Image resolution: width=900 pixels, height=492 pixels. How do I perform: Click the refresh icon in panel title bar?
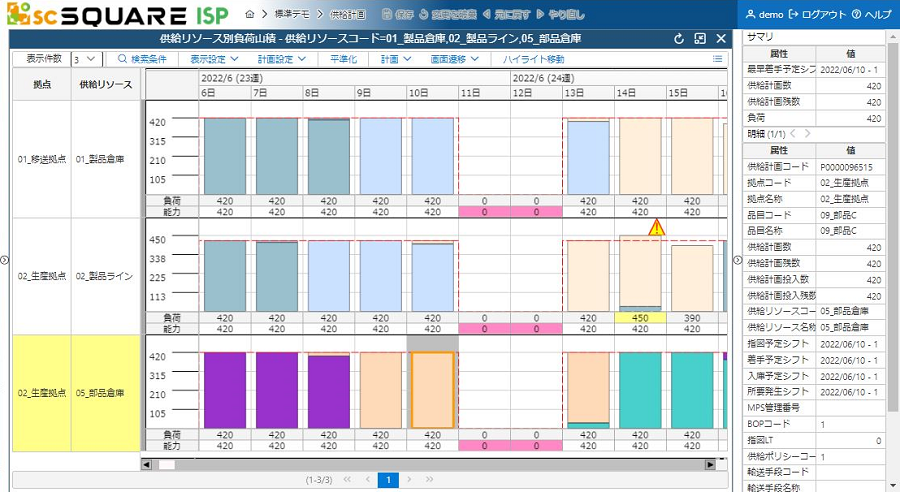(679, 38)
